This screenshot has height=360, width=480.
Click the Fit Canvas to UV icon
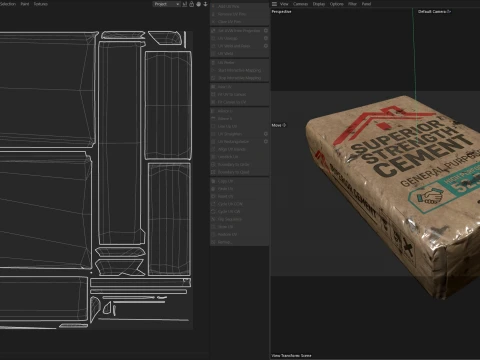coord(214,102)
